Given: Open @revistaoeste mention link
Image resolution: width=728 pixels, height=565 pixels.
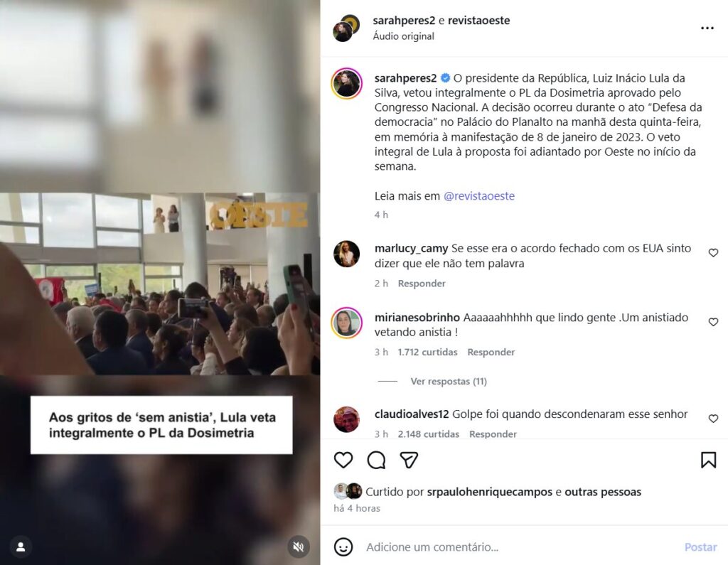Looking at the screenshot, I should coord(479,196).
